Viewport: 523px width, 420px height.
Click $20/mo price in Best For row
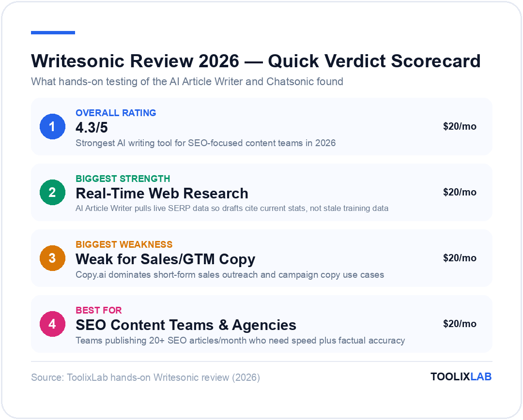click(460, 324)
